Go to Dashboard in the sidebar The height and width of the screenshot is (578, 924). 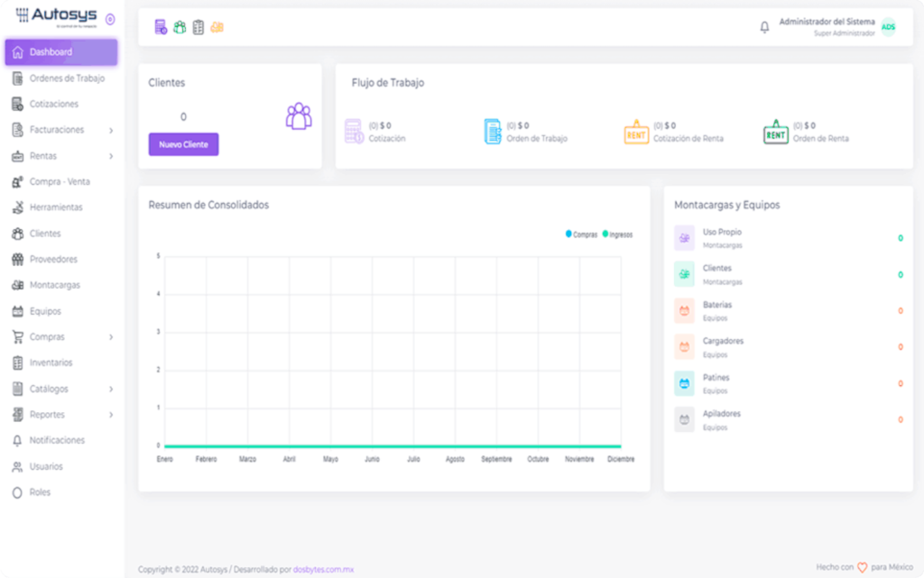61,51
